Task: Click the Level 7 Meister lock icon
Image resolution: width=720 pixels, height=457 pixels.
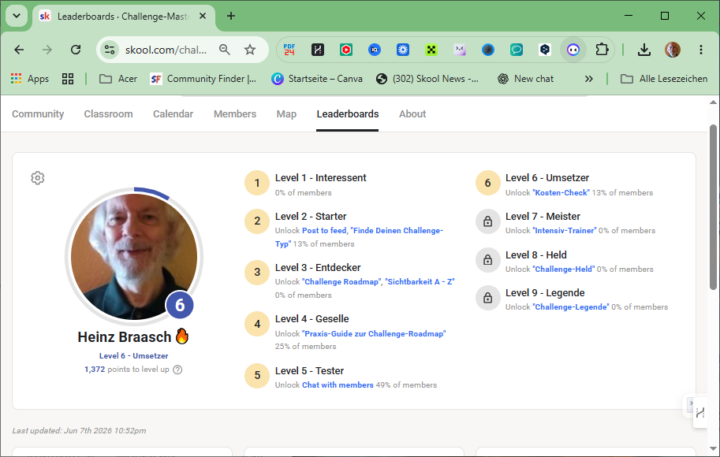Action: click(488, 221)
